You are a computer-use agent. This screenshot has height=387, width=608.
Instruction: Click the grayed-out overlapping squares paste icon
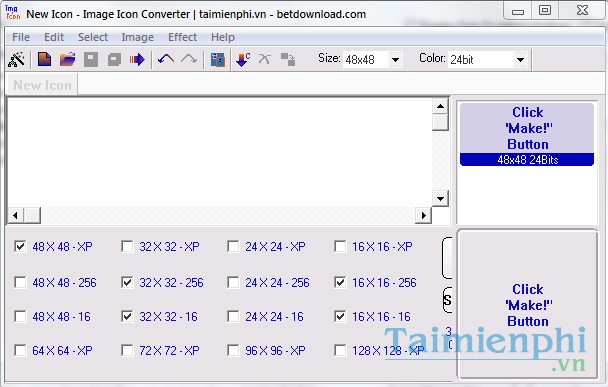[288, 60]
